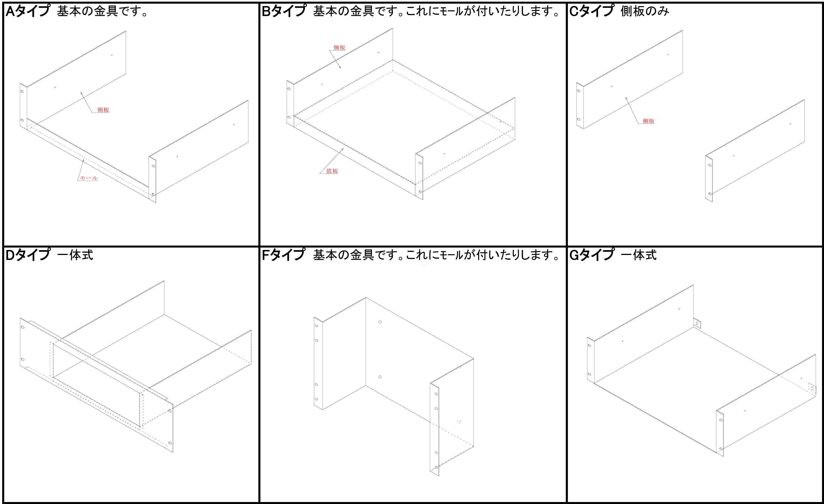Select the G type one-piece bracket drawing
Screen dimensions: 824x504
[x=702, y=371]
